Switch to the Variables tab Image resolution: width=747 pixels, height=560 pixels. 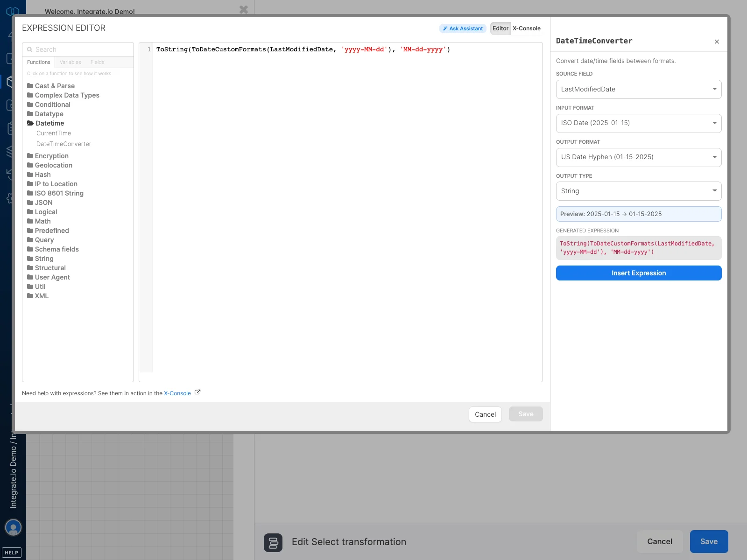70,62
